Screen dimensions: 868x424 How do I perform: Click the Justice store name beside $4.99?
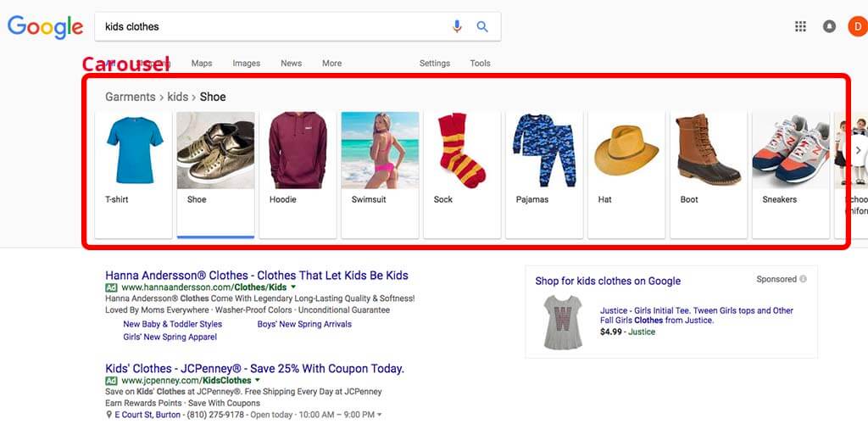[x=642, y=332]
